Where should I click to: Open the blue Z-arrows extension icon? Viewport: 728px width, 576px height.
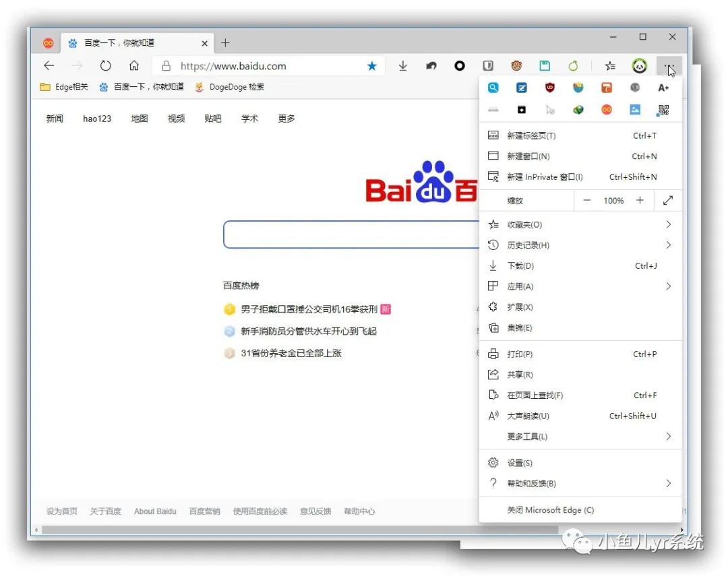pyautogui.click(x=521, y=88)
